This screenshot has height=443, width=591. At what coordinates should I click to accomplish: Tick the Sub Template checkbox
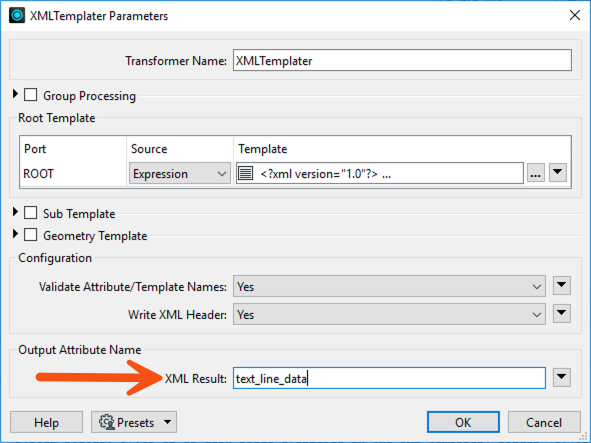(x=31, y=213)
